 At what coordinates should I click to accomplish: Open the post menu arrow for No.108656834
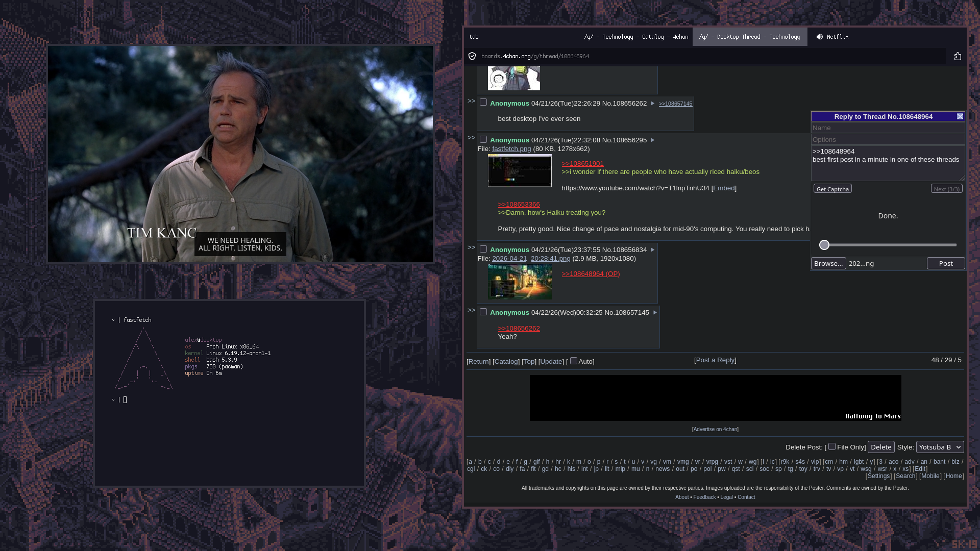click(652, 250)
